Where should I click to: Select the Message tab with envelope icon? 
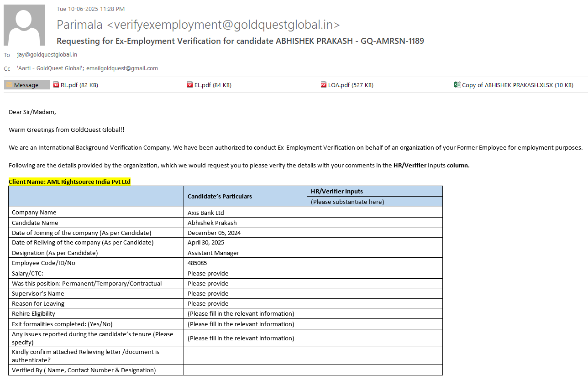coord(26,85)
